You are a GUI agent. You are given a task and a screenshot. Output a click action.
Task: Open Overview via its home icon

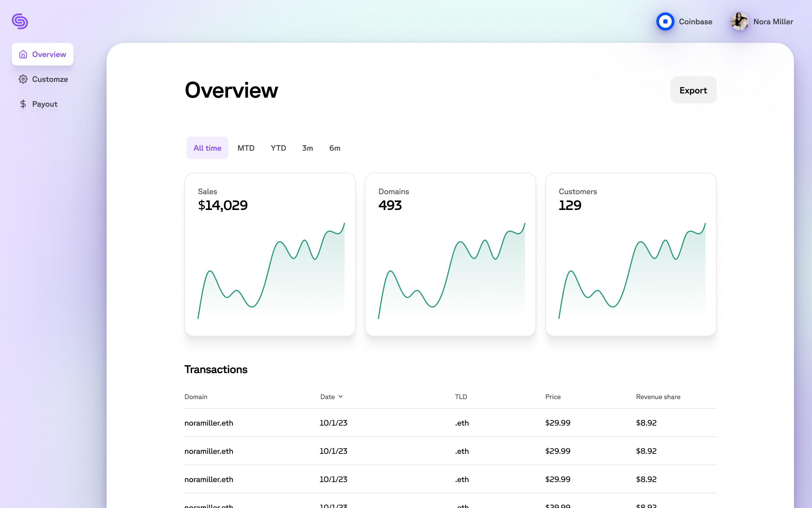point(23,54)
